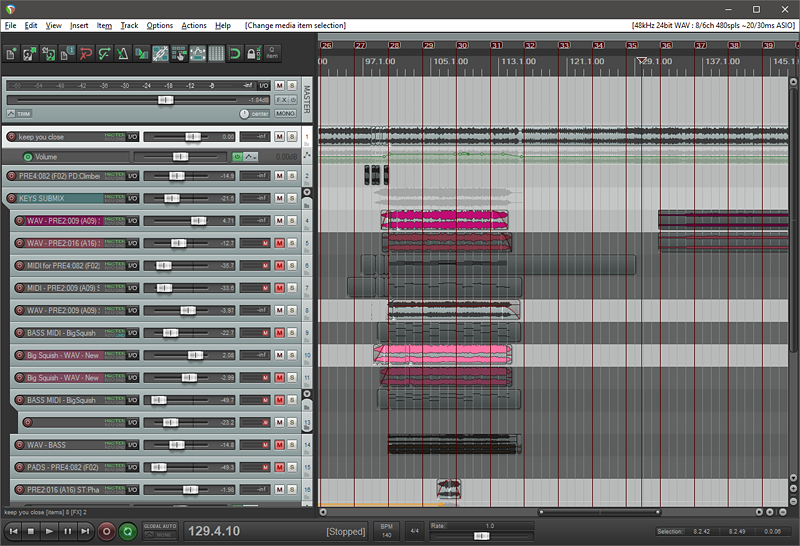Viewport: 800px width, 546px height.
Task: Click the playback Rate slider
Action: coord(482,535)
